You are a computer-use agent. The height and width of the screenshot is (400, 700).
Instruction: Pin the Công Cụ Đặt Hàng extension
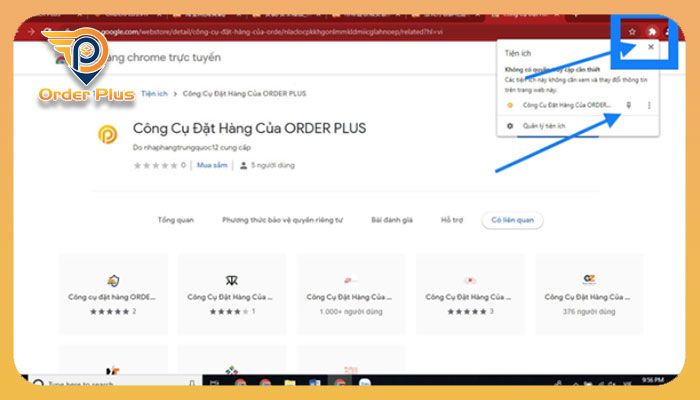coord(629,105)
